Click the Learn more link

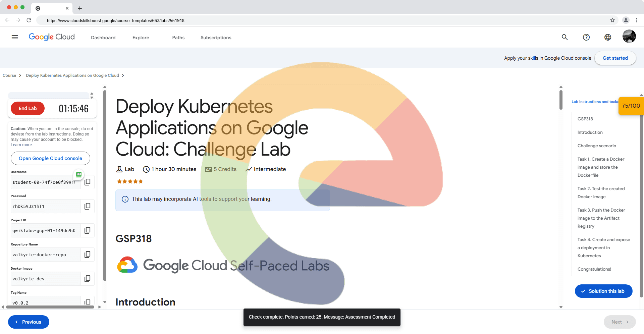click(x=21, y=145)
